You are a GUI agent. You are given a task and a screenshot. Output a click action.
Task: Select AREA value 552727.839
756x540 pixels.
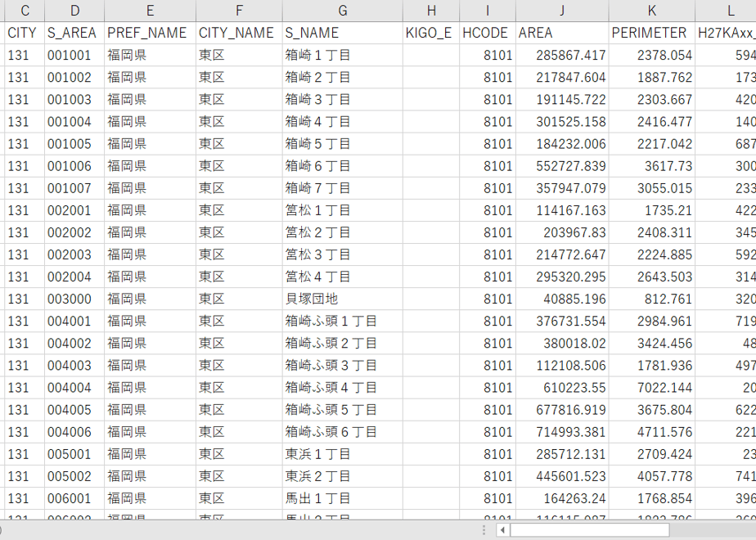pyautogui.click(x=562, y=166)
